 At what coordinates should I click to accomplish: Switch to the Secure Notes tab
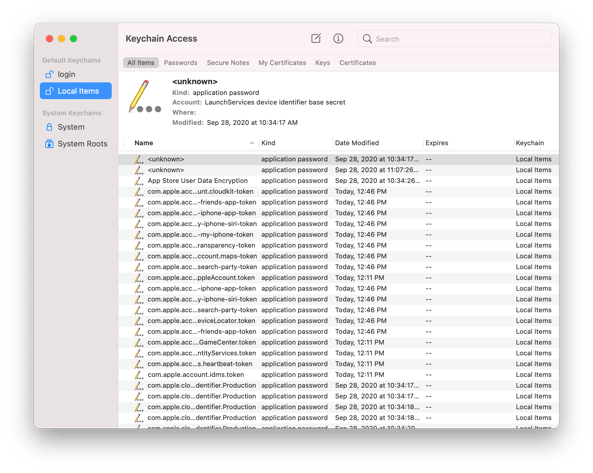click(228, 63)
